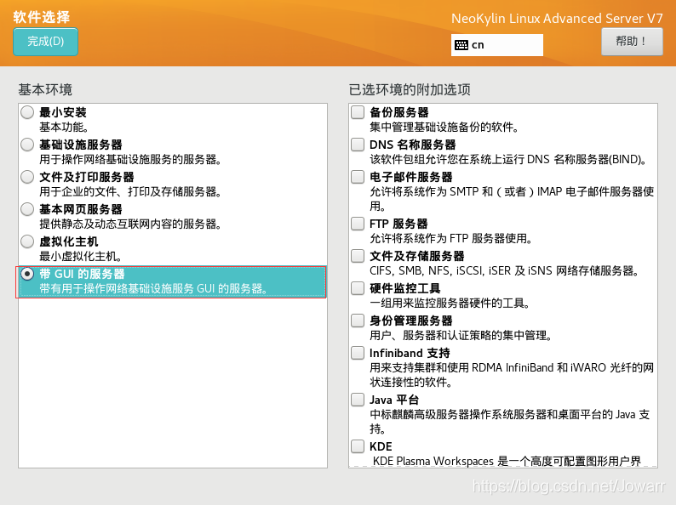Click keyboard icon in layout indicator
The width and height of the screenshot is (676, 505).
(461, 45)
